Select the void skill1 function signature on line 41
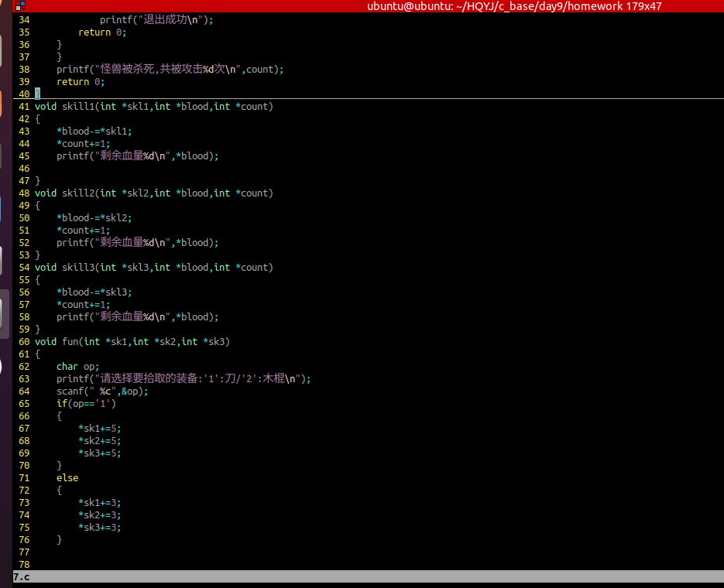724x588 pixels. coord(155,106)
